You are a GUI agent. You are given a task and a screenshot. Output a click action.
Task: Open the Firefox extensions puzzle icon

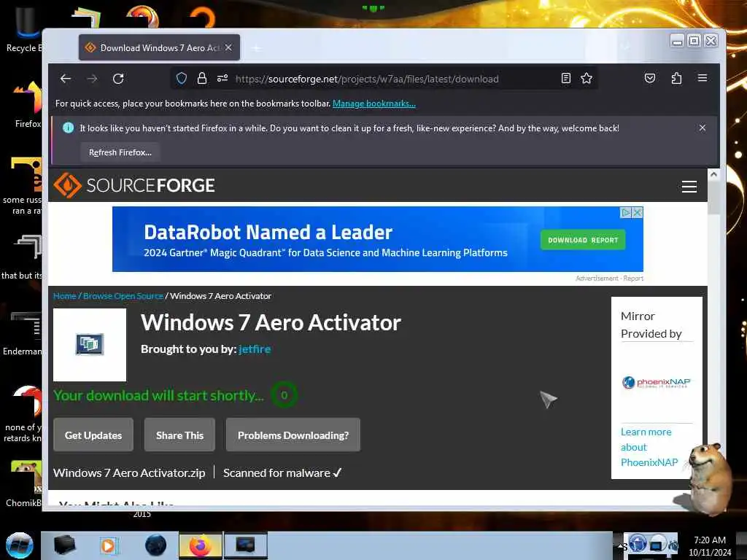click(676, 78)
